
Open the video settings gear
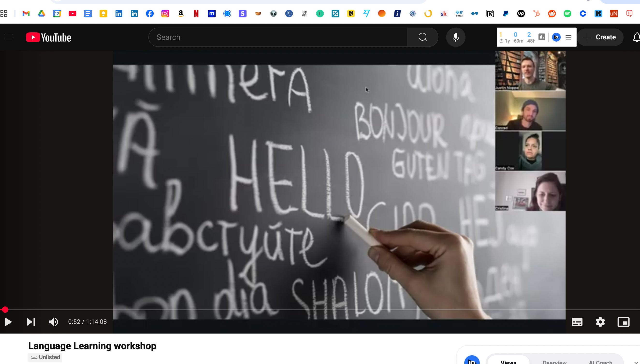(600, 322)
